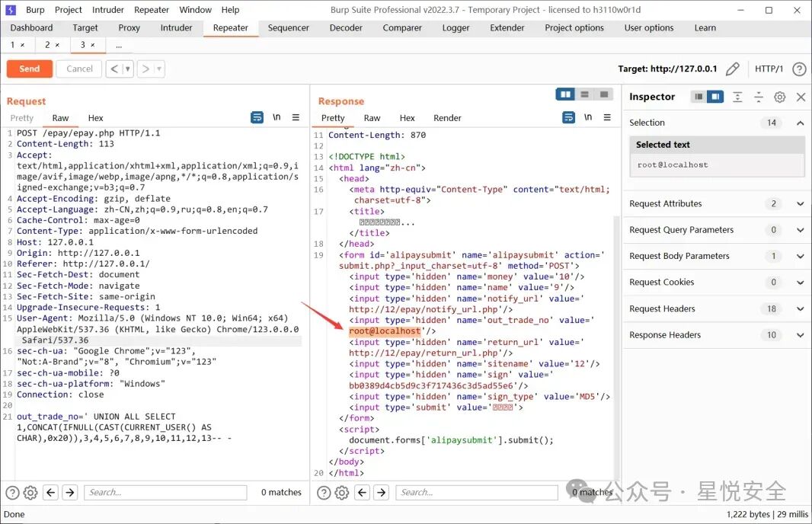
Task: Expand Request Headers section
Action: [800, 309]
